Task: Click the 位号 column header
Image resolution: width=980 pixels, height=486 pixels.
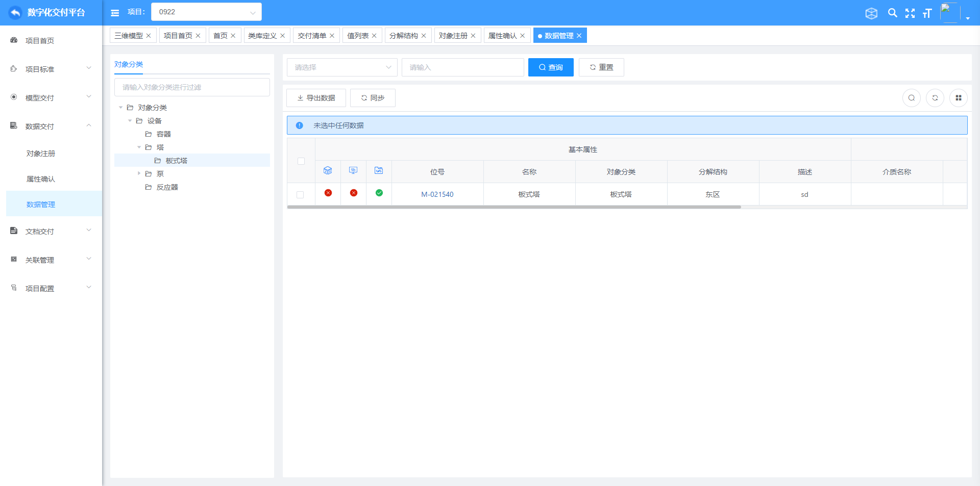Action: tap(437, 172)
